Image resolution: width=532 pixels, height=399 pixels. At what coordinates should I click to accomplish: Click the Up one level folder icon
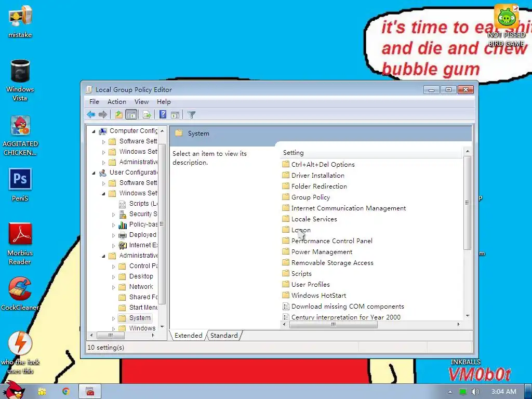click(118, 115)
